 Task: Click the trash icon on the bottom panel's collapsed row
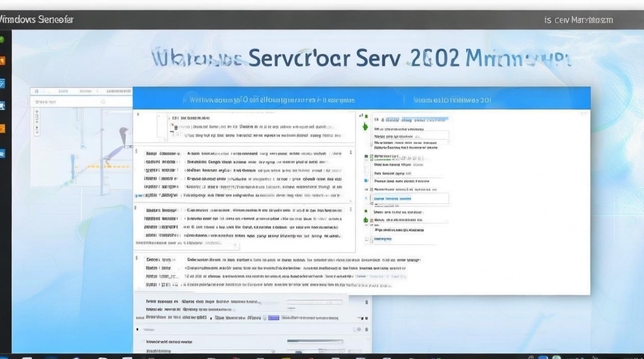[367, 329]
